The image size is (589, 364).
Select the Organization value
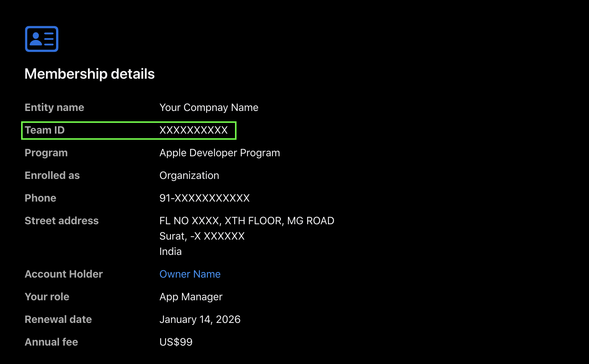pos(189,175)
